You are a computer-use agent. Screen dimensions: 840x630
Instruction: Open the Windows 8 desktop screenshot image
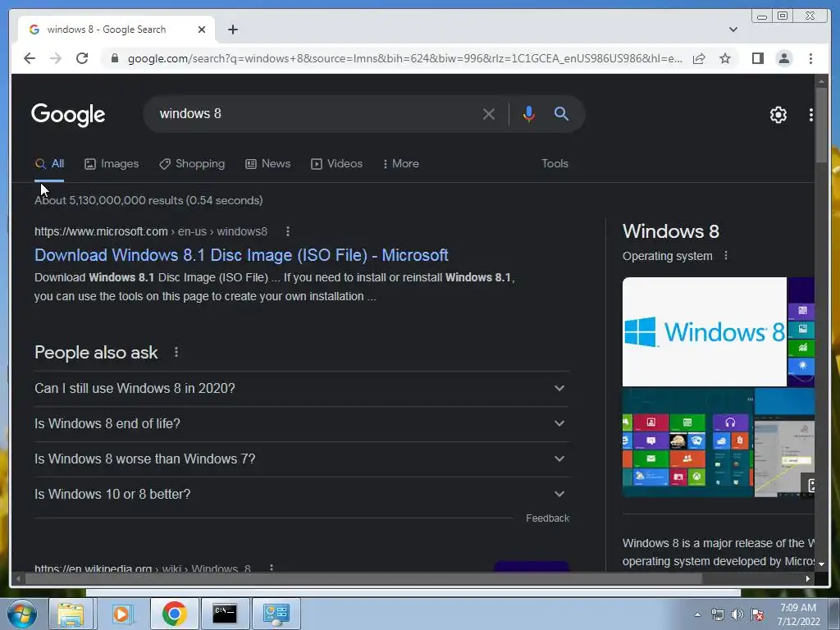[784, 443]
